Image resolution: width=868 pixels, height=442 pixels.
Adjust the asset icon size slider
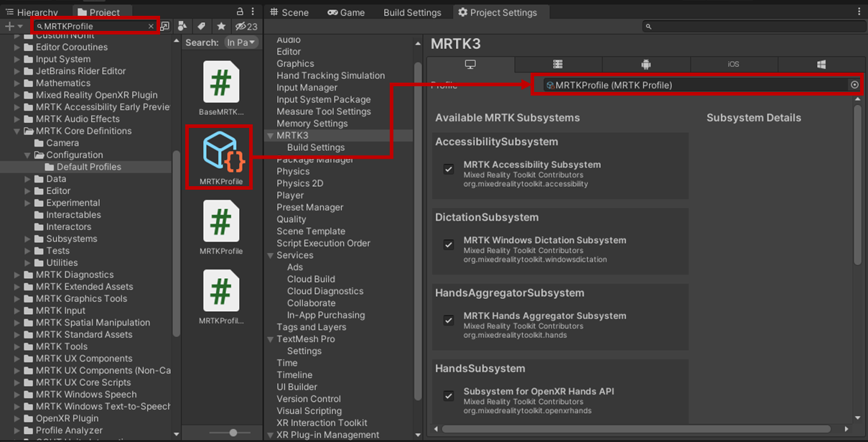coord(233,433)
